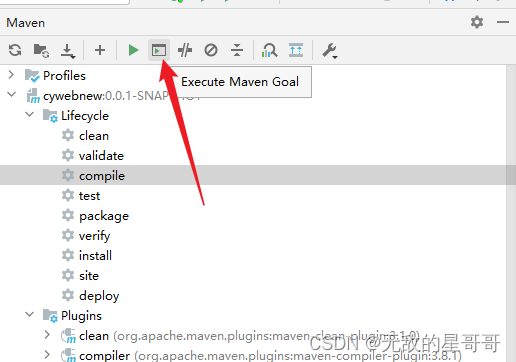Select the Plugins folder
The image size is (516, 362).
[x=81, y=316]
